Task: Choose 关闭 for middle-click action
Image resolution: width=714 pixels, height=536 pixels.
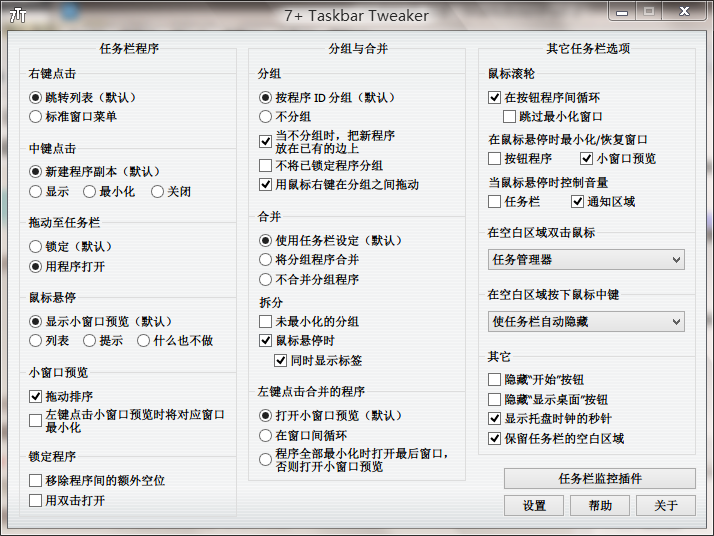Action: [158, 191]
